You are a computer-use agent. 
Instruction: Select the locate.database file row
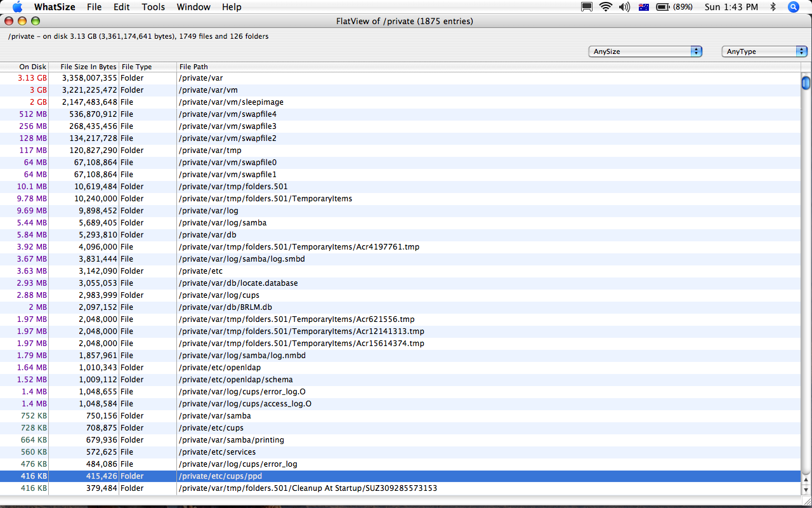point(400,283)
